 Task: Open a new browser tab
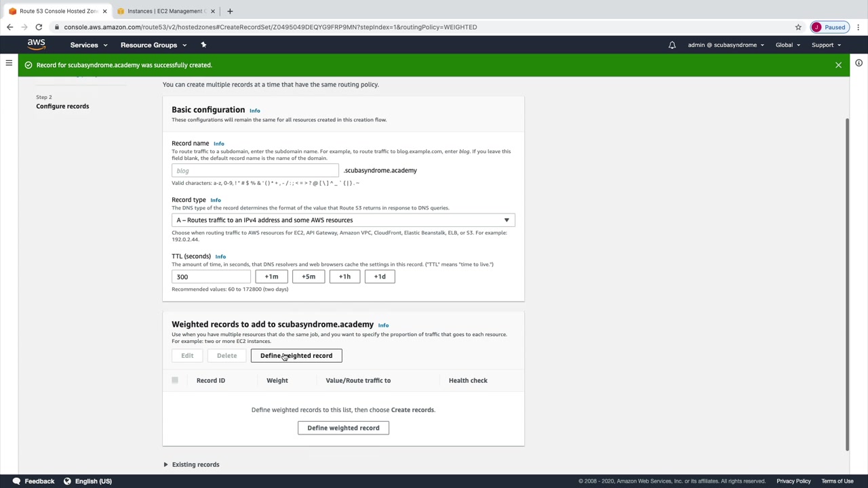pyautogui.click(x=230, y=11)
